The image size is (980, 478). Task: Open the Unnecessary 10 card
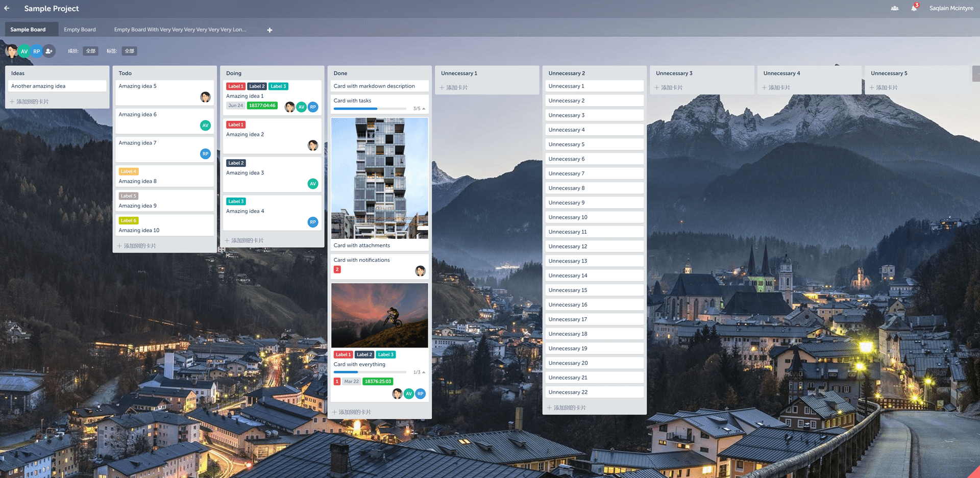(x=595, y=217)
